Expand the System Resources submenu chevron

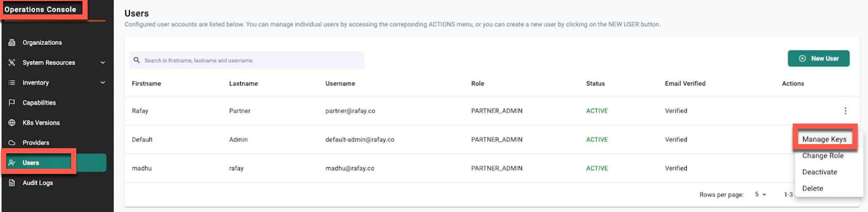(x=103, y=63)
